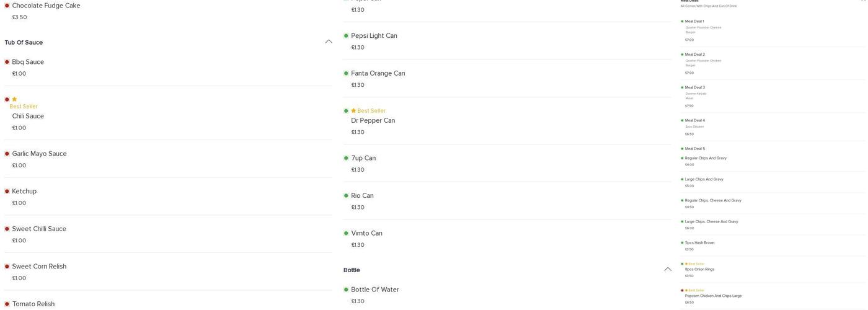Click the red dot beside Bbq Sauce
Image resolution: width=868 pixels, height=310 pixels.
point(7,62)
